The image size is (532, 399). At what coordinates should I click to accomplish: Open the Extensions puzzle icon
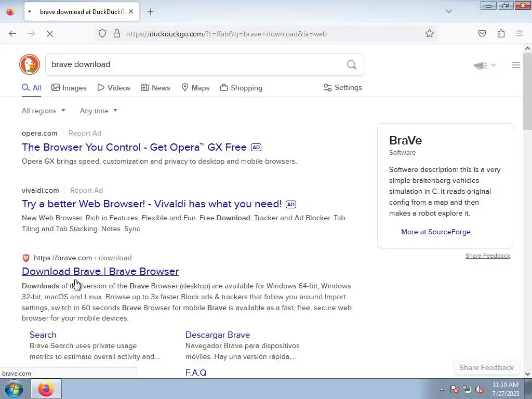[x=501, y=34]
